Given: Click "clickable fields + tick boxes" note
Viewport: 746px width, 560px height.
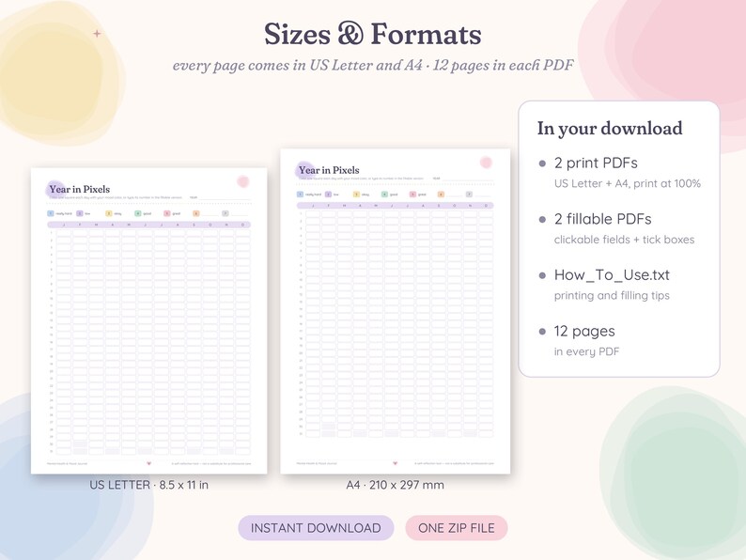Looking at the screenshot, I should click(x=624, y=240).
